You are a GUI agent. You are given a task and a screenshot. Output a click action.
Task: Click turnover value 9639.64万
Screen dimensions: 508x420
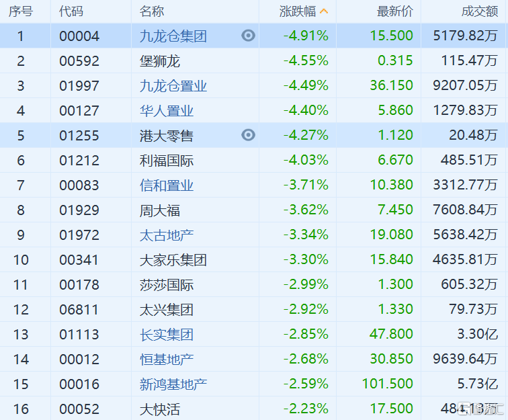466,359
